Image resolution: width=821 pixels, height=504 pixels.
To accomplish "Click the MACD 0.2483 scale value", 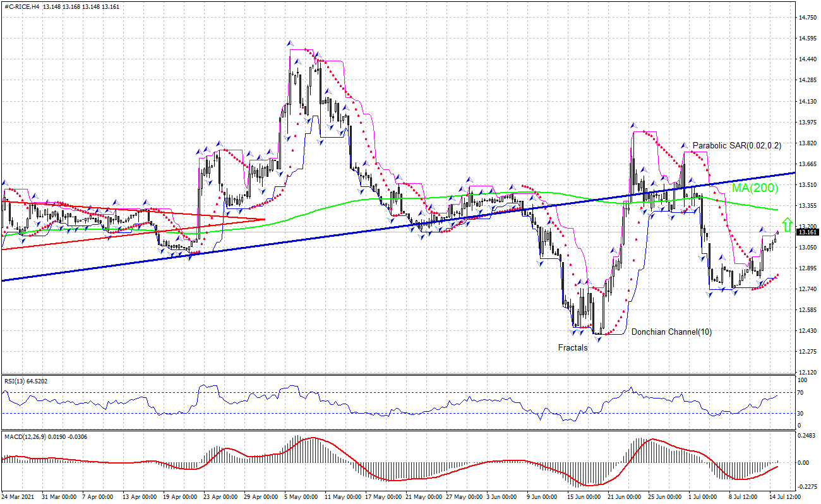I will [806, 436].
